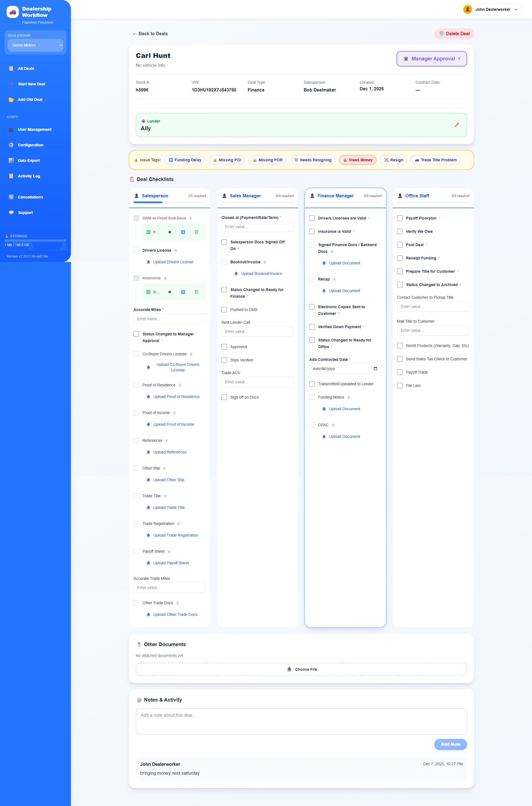532x806 pixels.
Task: Check the Drivers License checklist item
Action: [x=136, y=250]
